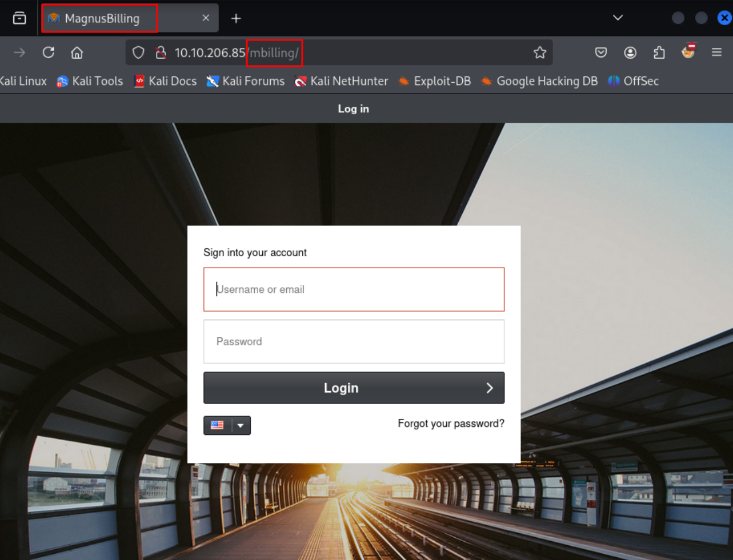Open the Pocket save icon in toolbar
Viewport: 733px width, 560px height.
[x=601, y=53]
